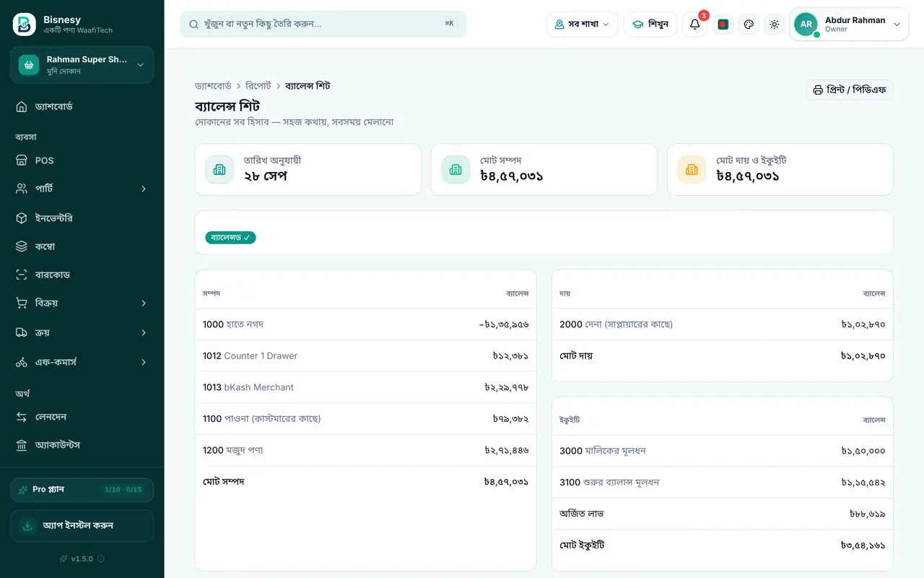The height and width of the screenshot is (578, 924).
Task: Click the প্রিন্ট / পিডিএফ button
Action: tap(850, 90)
